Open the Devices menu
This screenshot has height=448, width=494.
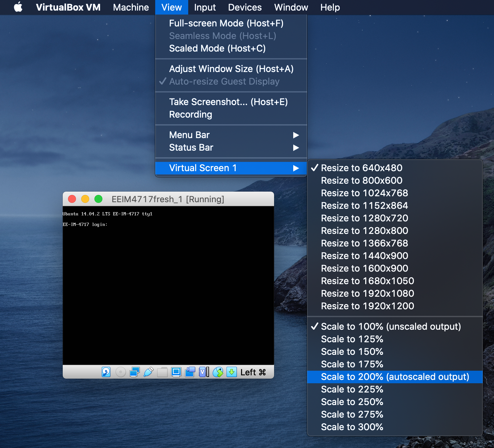pos(245,7)
